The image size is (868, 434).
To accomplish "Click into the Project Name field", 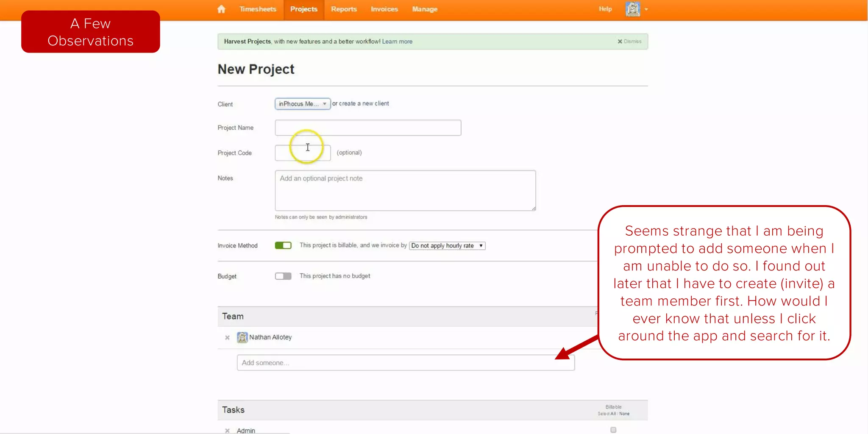I will tap(367, 128).
